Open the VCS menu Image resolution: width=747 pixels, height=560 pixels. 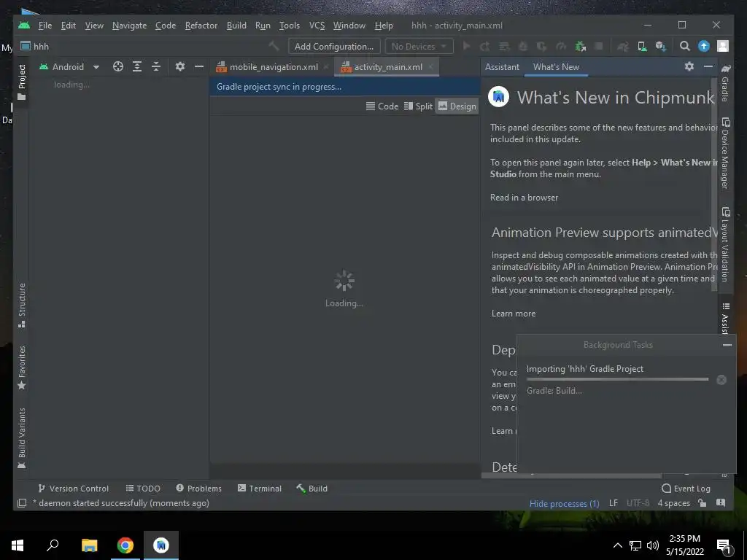click(x=317, y=26)
